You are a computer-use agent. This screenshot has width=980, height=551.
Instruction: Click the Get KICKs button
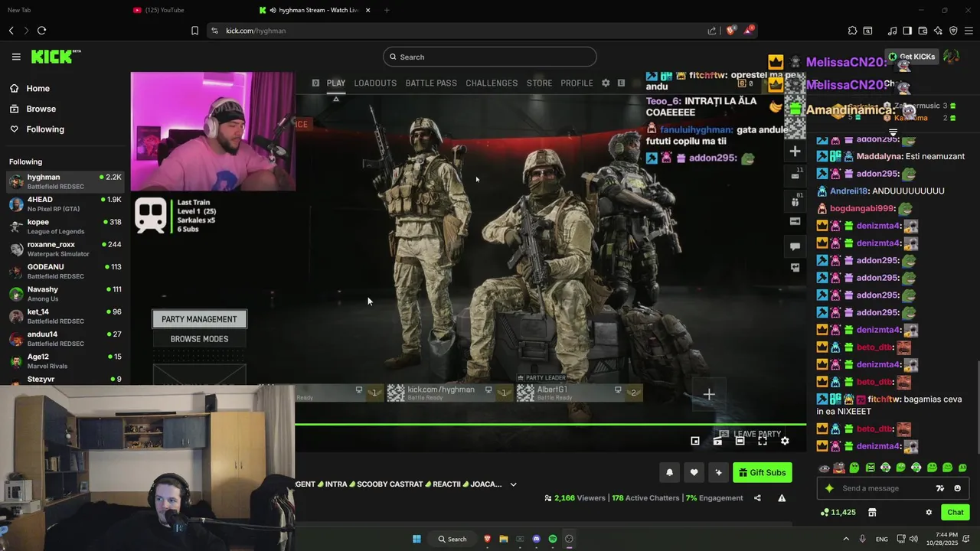(912, 57)
